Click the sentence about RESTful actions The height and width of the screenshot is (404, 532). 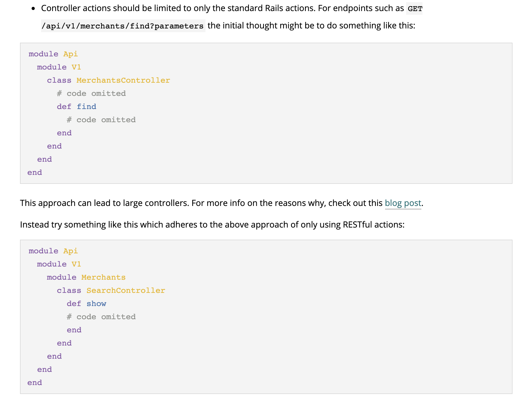pyautogui.click(x=212, y=225)
